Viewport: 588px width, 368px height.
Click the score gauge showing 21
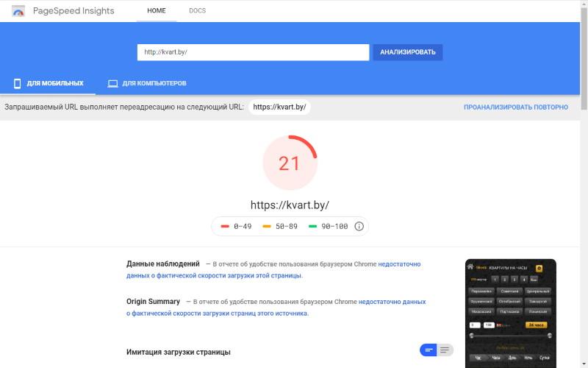(x=290, y=163)
